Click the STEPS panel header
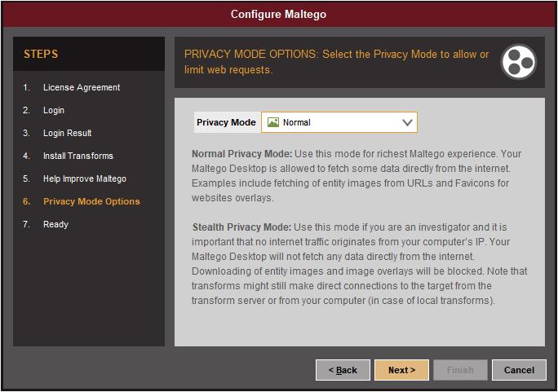 click(x=89, y=54)
